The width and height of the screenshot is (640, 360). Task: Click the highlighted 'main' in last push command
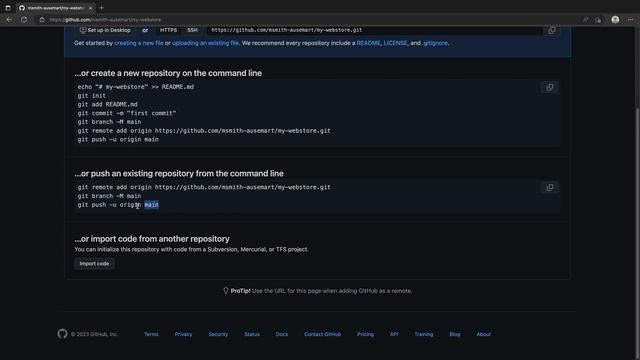point(151,204)
